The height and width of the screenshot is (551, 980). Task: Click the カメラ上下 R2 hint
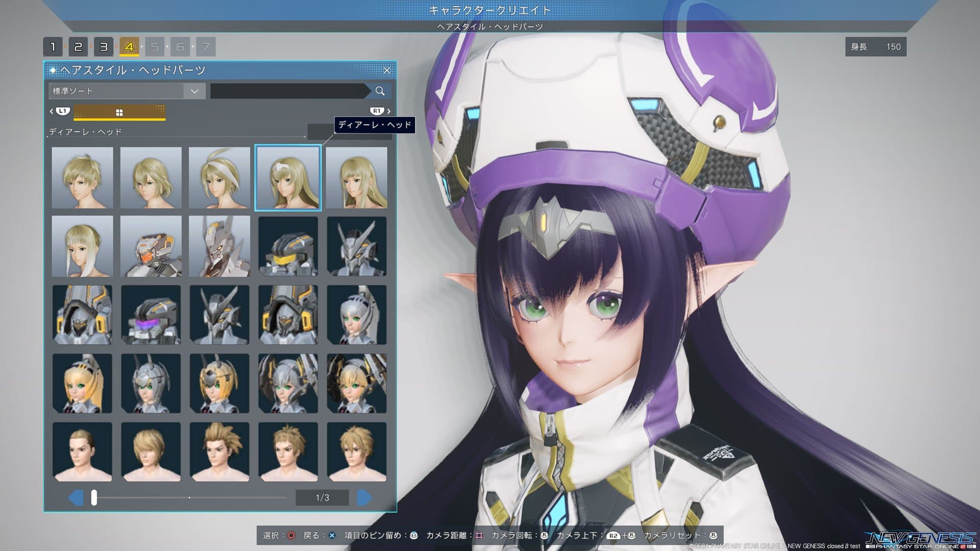[596, 535]
